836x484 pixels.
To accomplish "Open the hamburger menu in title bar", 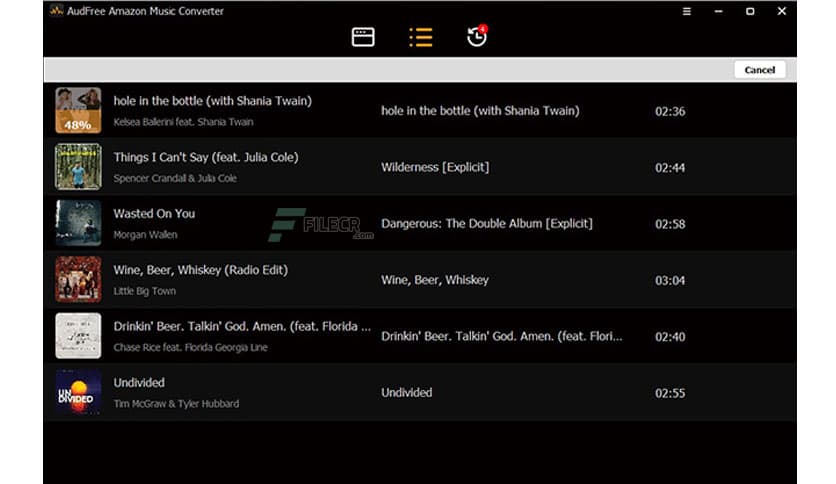I will point(687,11).
